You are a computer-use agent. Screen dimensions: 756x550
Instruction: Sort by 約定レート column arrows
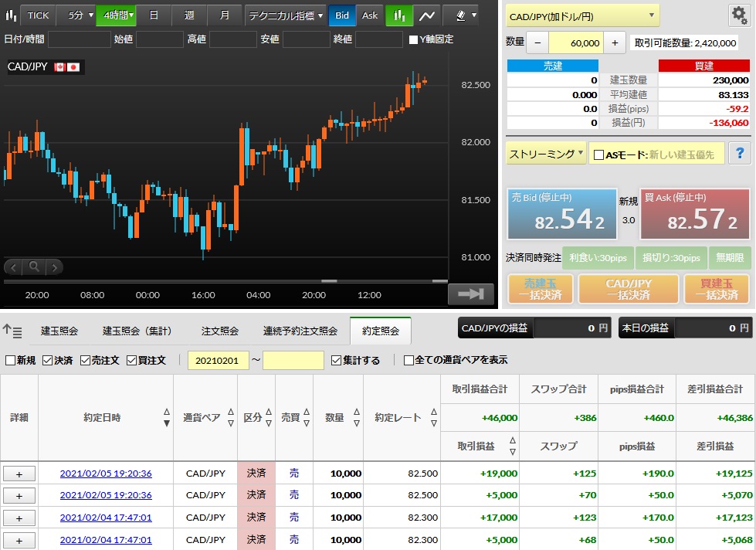click(433, 417)
